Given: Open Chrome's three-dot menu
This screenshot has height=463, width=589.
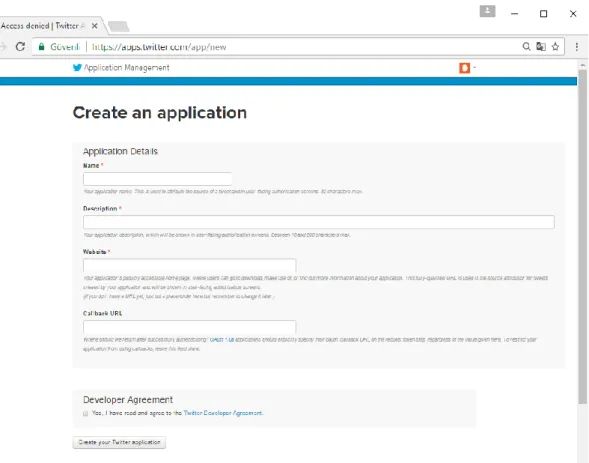Looking at the screenshot, I should click(x=577, y=47).
